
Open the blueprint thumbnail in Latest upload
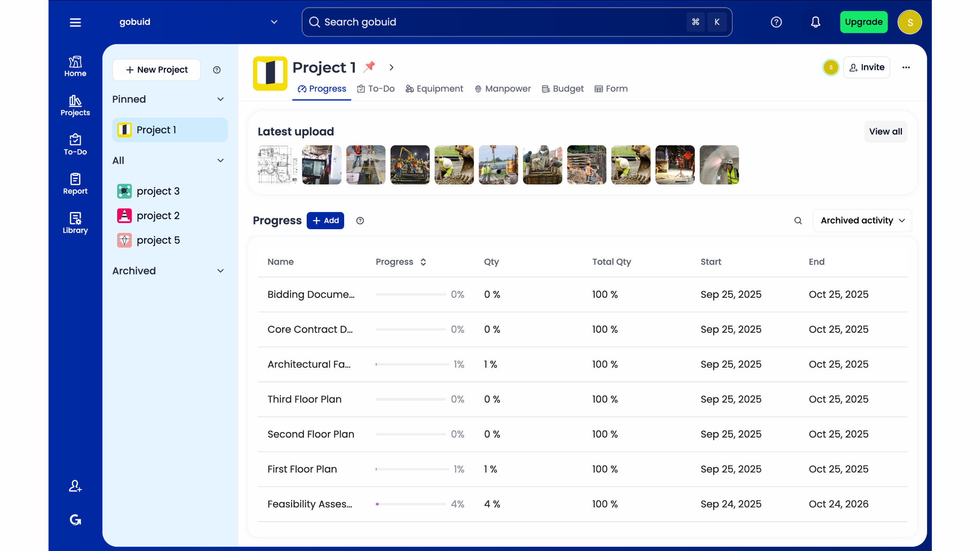pos(277,165)
